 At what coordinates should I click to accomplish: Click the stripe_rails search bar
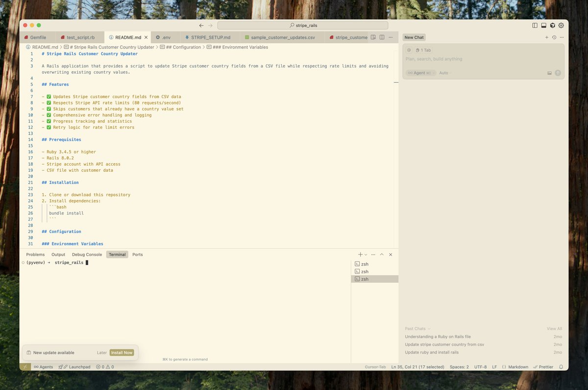(x=303, y=25)
